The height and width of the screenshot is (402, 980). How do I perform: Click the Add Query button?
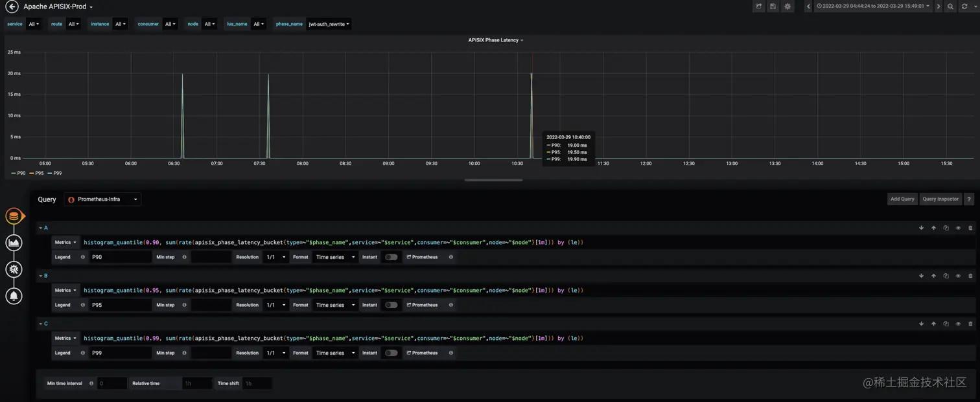coord(902,199)
